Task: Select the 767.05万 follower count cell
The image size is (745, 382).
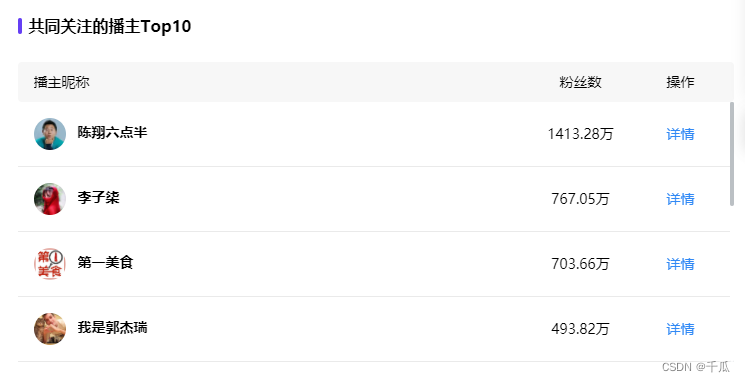Action: coord(580,199)
